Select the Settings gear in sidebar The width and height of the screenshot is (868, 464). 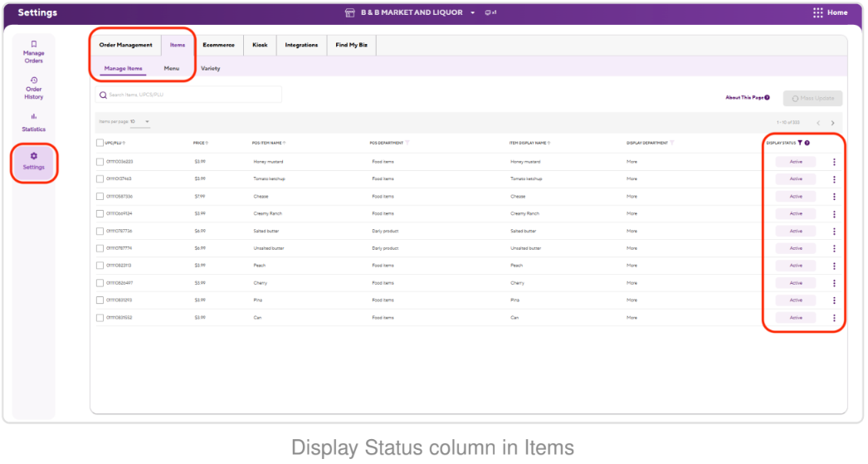[34, 156]
